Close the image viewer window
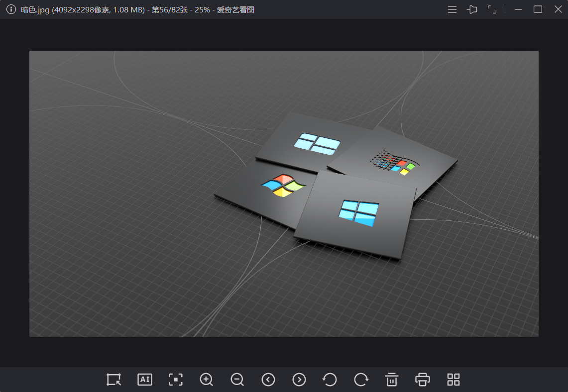This screenshot has height=392, width=568. pyautogui.click(x=558, y=9)
